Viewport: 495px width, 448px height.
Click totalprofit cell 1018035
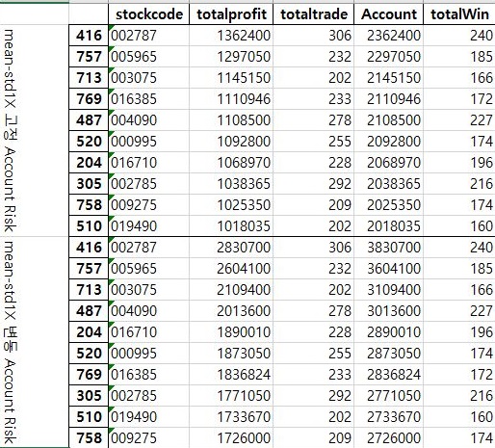(x=231, y=226)
